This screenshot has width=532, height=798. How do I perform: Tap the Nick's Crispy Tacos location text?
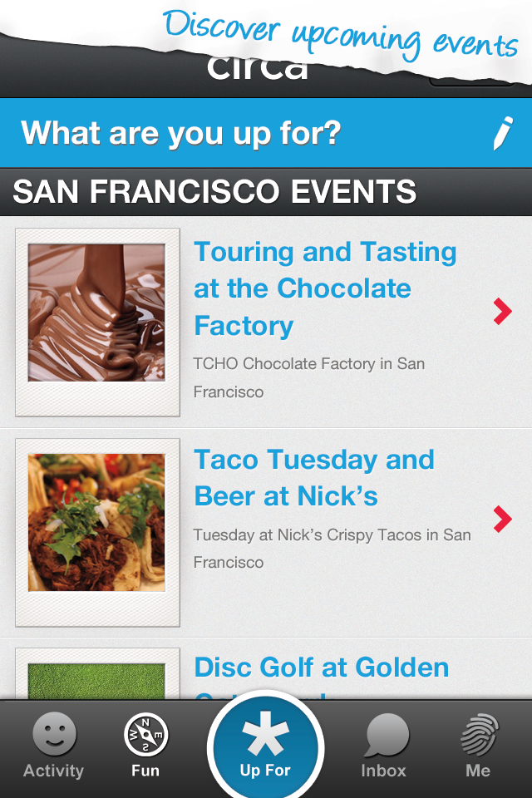pyautogui.click(x=332, y=549)
